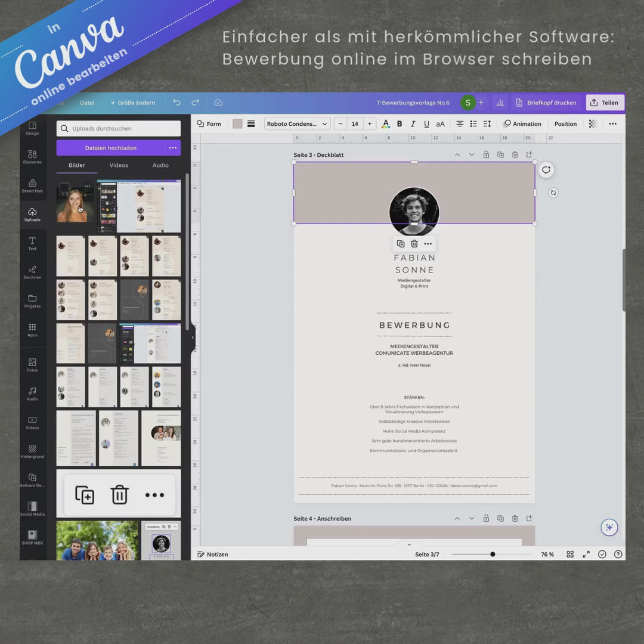The width and height of the screenshot is (644, 644).
Task: Click the Teilen share button
Action: (605, 103)
